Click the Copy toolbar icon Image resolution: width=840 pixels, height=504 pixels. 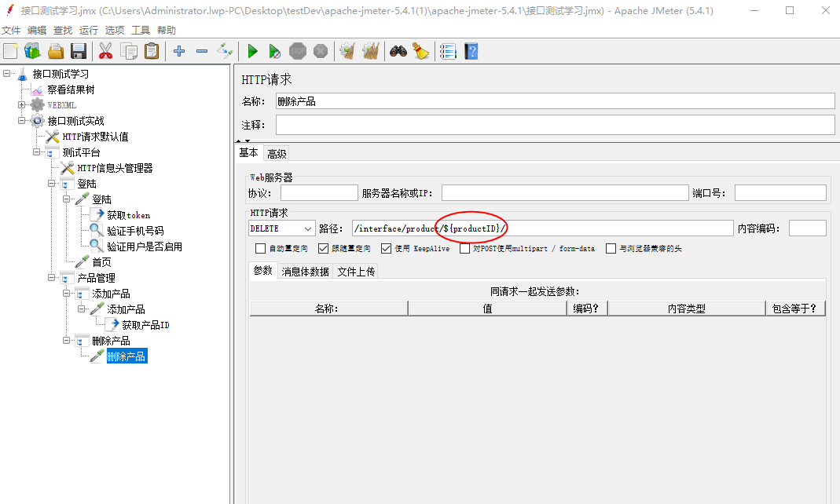tap(129, 51)
